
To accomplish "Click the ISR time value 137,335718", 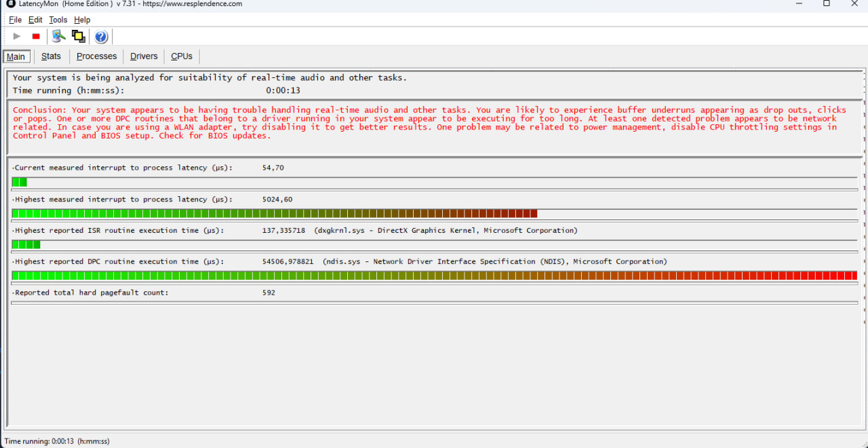I will click(283, 231).
